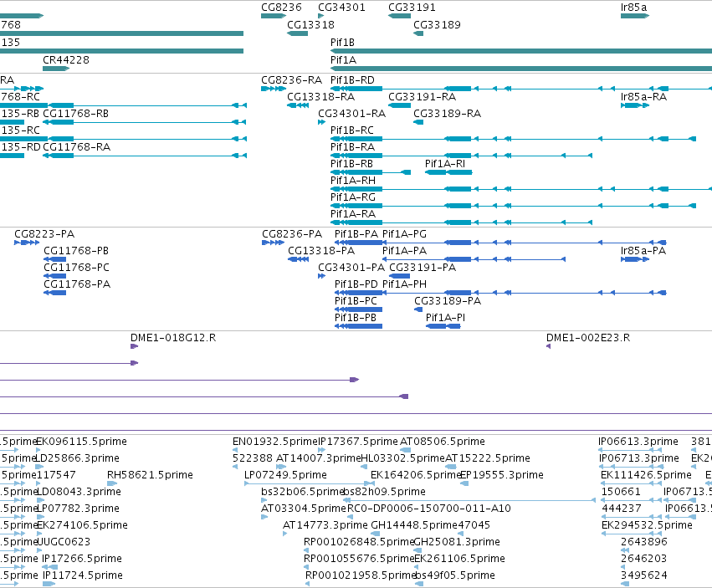
Task: Select the CG33189-RA transcript label
Action: coord(447,114)
